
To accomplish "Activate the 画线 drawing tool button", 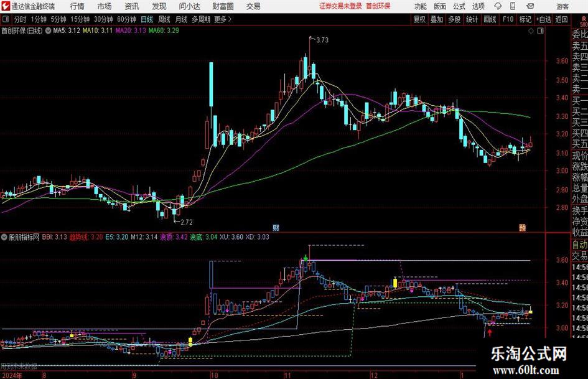I will 490,19.
